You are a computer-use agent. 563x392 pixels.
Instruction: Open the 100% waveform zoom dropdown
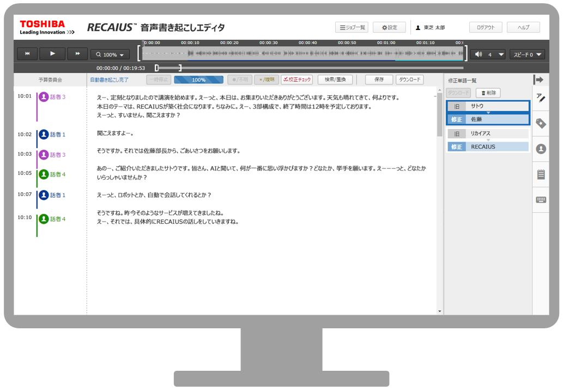click(x=110, y=54)
